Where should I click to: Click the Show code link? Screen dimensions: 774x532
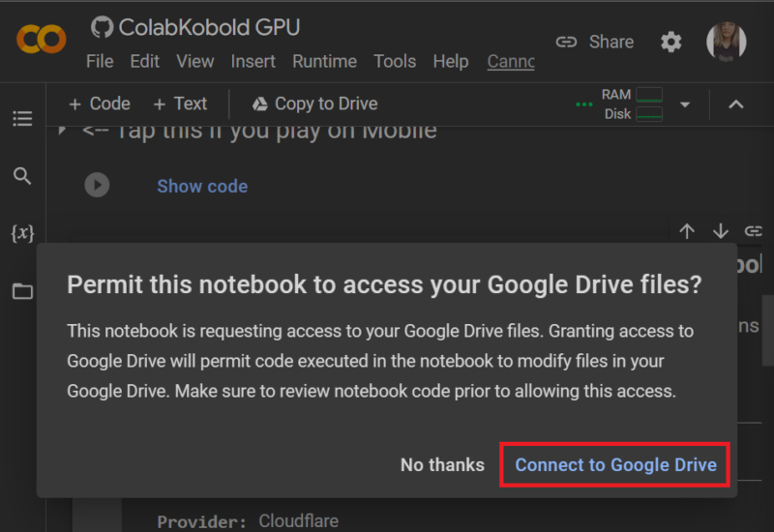click(202, 186)
